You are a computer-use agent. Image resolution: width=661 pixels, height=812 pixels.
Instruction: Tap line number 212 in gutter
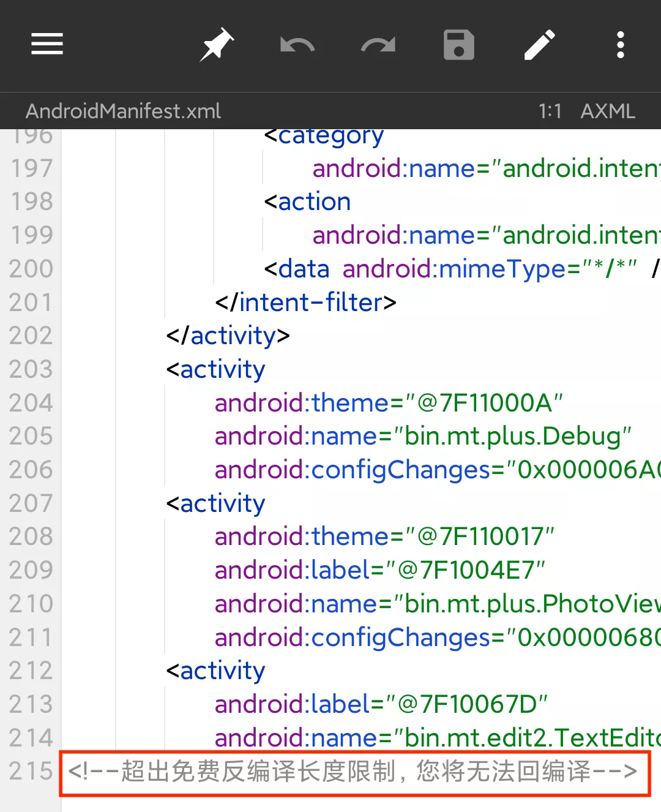pos(31,671)
